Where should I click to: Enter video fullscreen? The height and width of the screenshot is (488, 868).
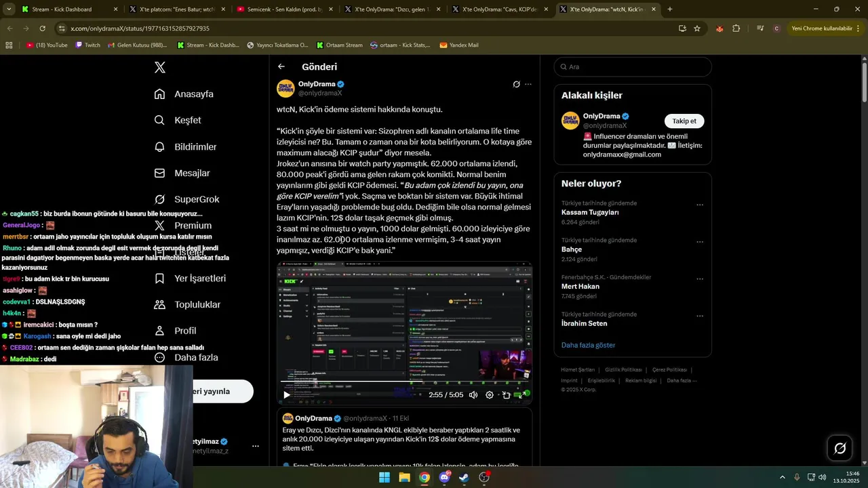click(522, 394)
